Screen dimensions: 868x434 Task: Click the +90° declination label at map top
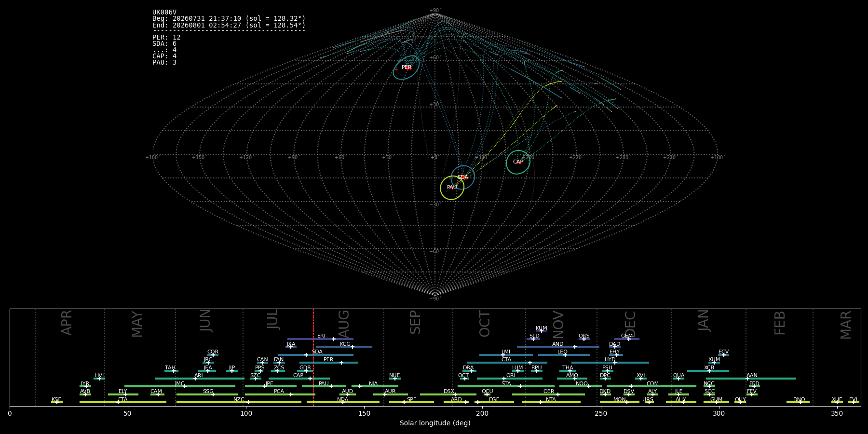coord(435,11)
